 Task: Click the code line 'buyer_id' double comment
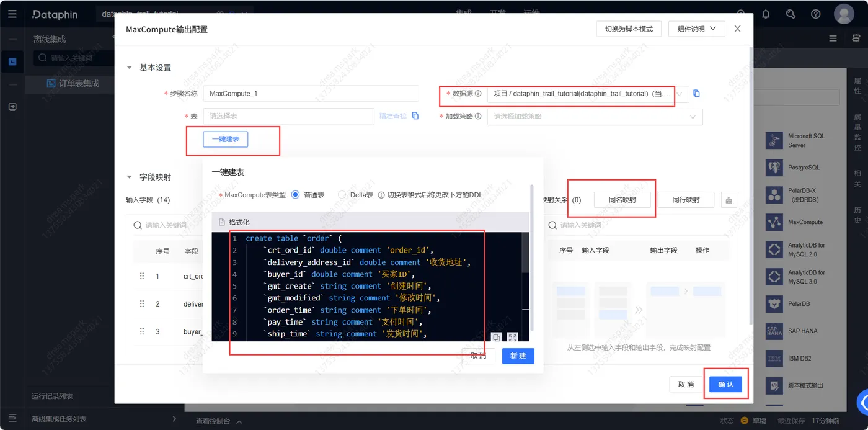[339, 274]
